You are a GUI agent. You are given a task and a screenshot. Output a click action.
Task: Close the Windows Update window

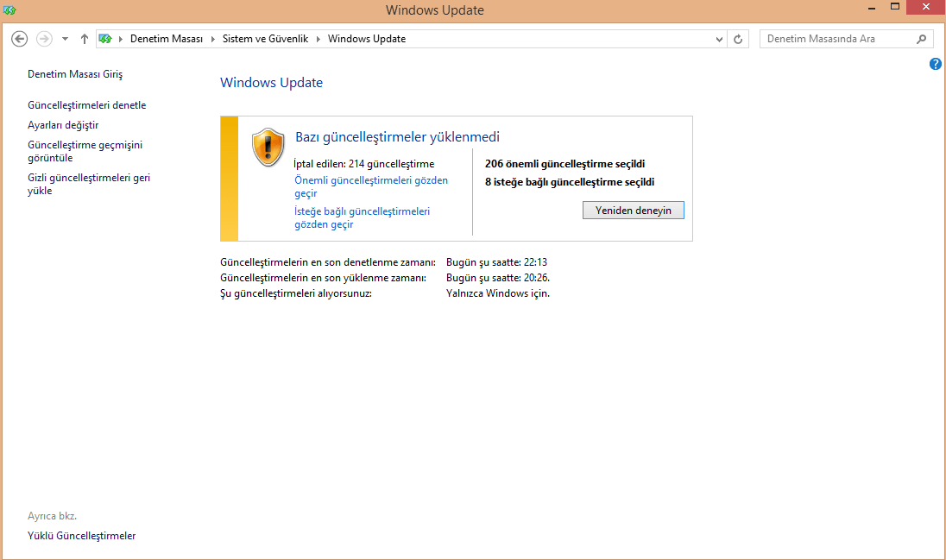925,7
